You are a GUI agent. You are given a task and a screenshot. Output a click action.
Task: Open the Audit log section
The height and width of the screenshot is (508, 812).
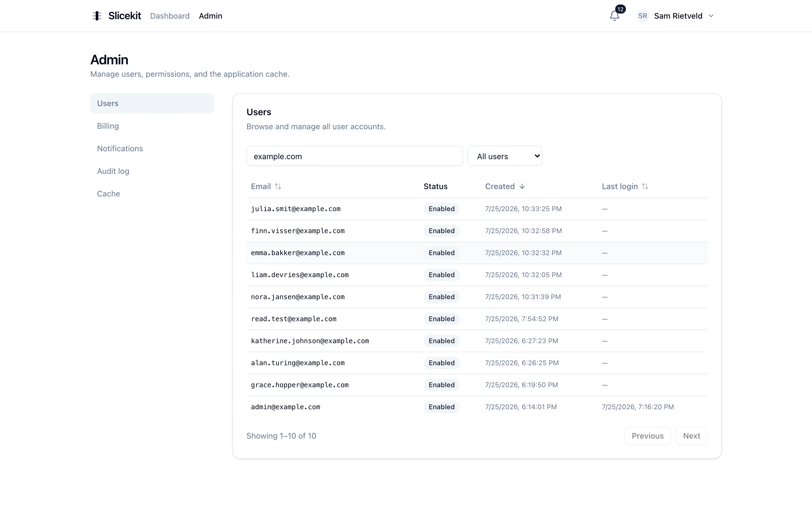click(152, 171)
